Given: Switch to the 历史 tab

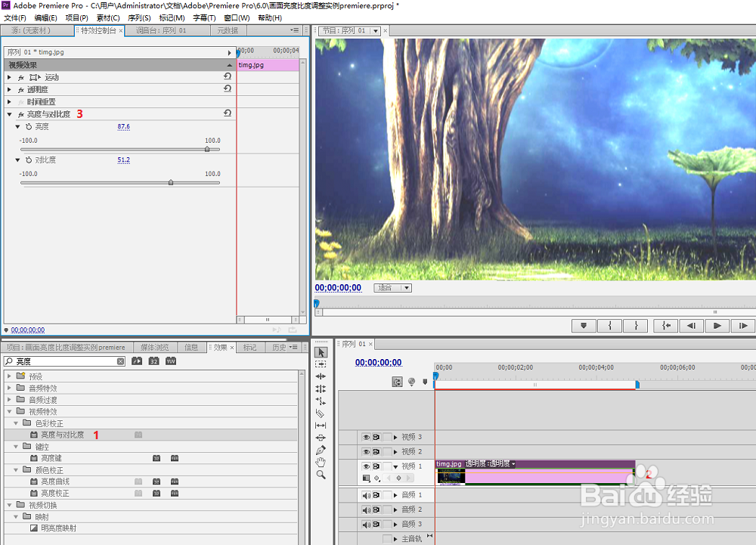Looking at the screenshot, I should [x=279, y=348].
